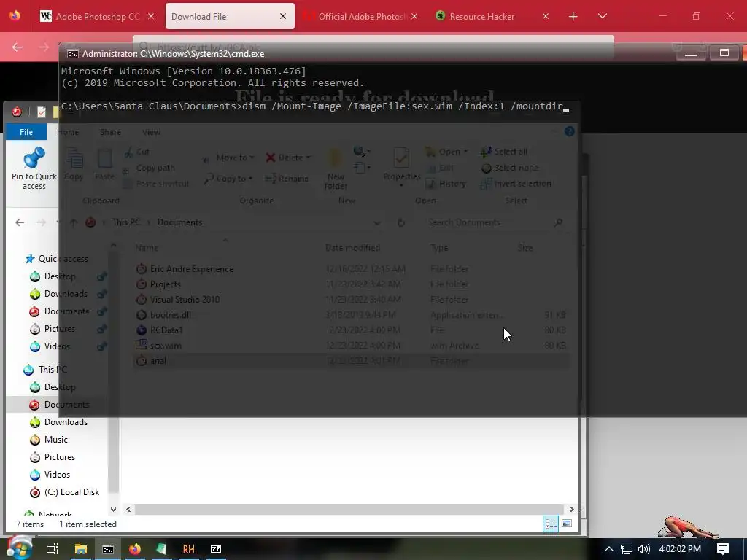Switch to details view layout icon

(551, 524)
